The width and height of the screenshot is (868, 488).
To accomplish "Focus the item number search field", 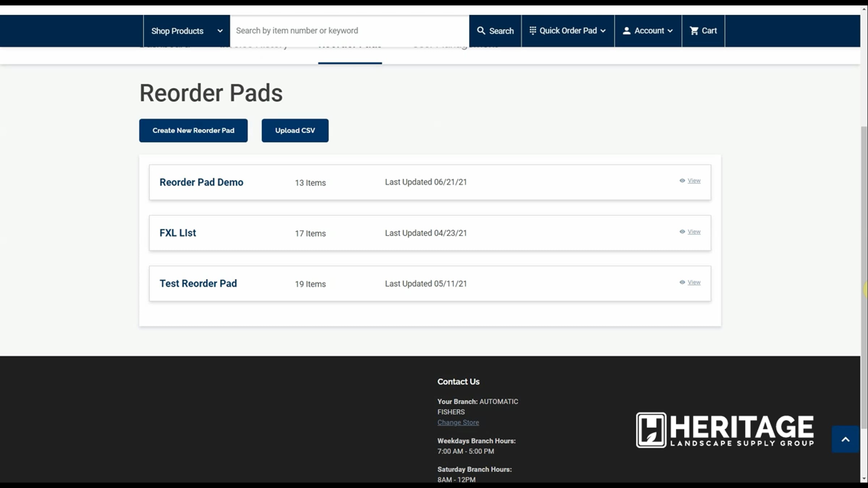I will pos(349,31).
